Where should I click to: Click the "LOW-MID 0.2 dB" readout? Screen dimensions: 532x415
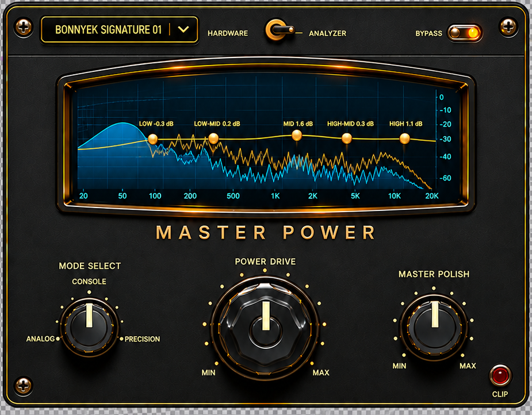pyautogui.click(x=217, y=124)
